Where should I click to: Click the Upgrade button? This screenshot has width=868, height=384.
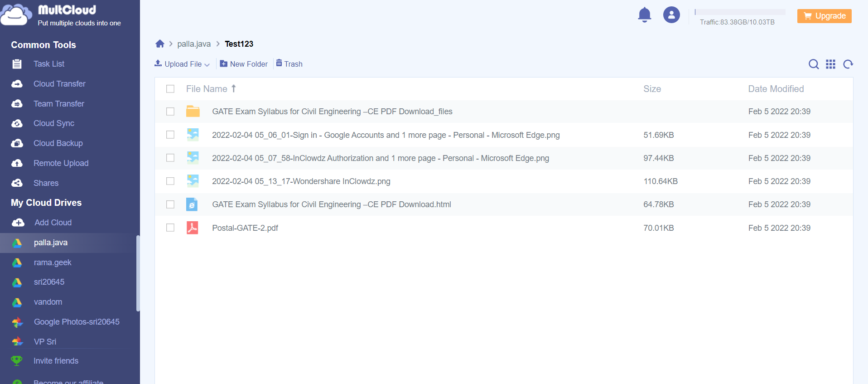click(x=825, y=16)
